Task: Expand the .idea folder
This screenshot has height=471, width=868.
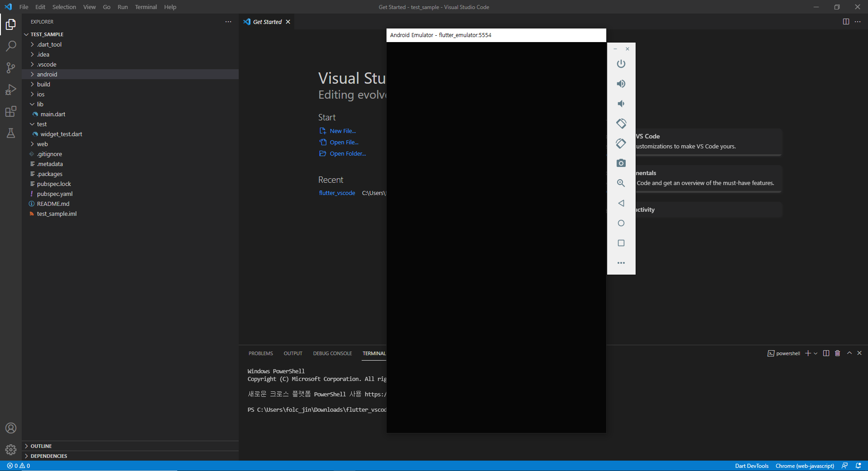Action: click(x=130, y=54)
